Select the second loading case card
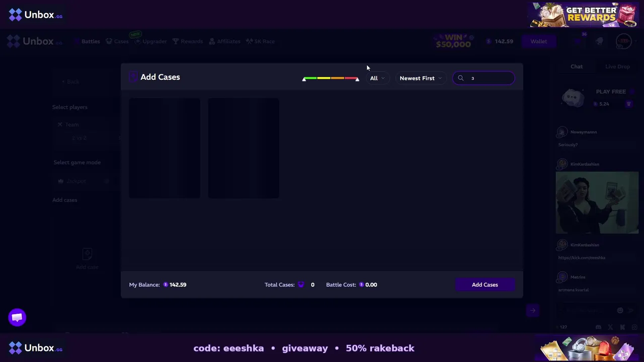Screen dimensions: 644x362 tap(244, 148)
